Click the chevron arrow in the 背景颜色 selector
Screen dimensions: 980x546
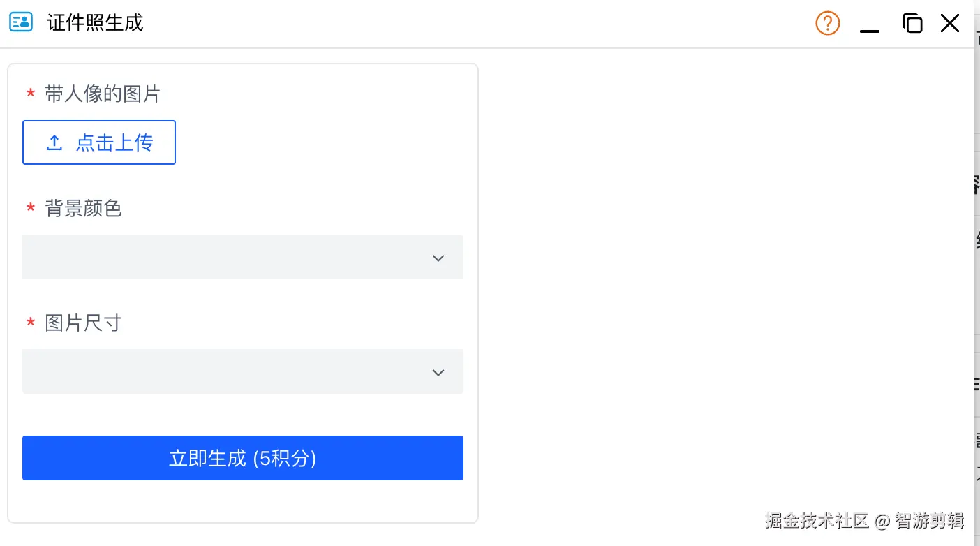[438, 258]
